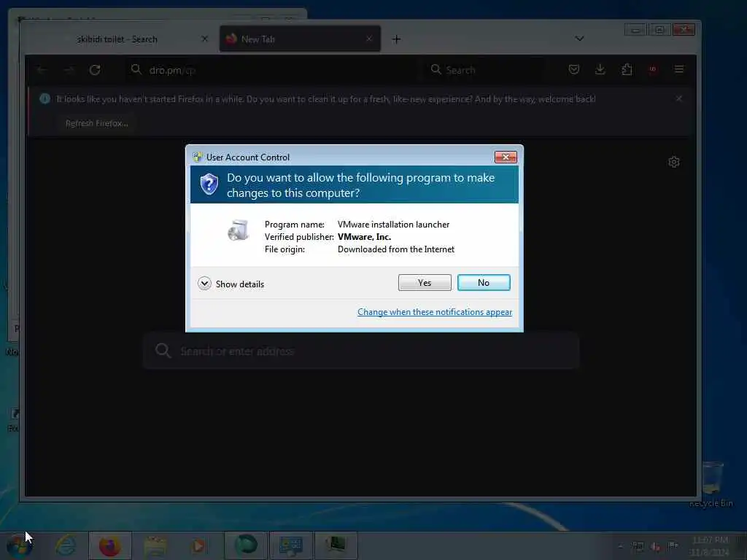Close the 'skibidi toilet - Search' tab
The height and width of the screenshot is (560, 747).
(204, 39)
